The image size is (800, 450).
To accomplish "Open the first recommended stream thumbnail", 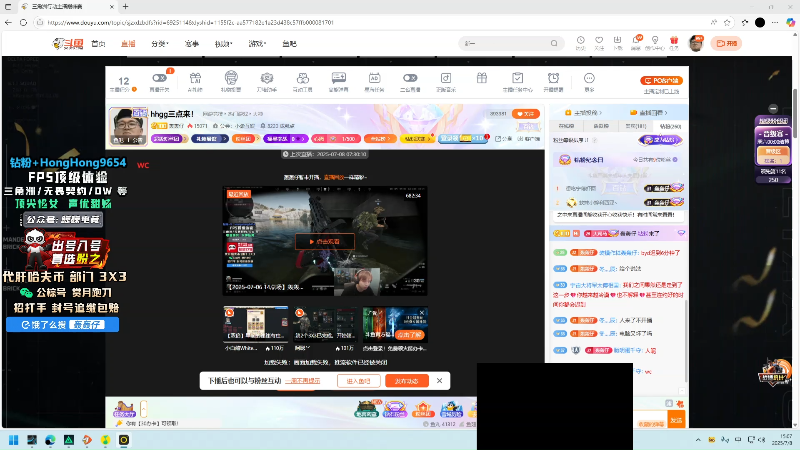I will click(256, 323).
